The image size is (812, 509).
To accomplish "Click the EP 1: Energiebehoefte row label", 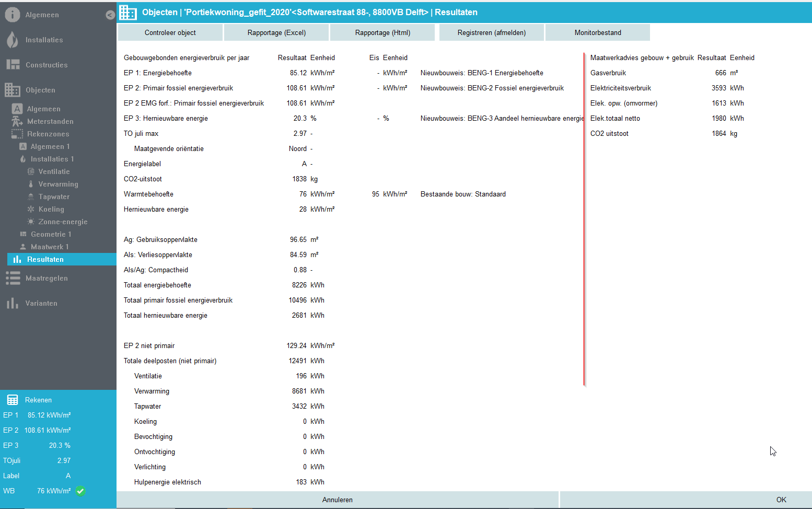I will [158, 73].
